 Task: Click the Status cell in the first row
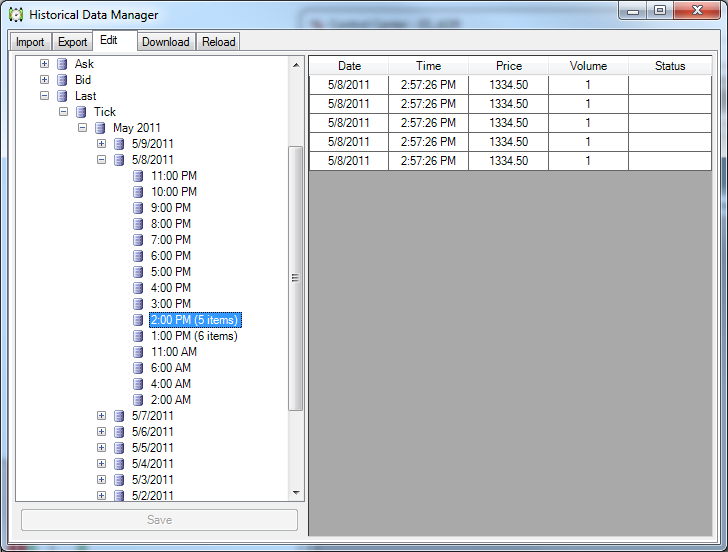coord(670,85)
